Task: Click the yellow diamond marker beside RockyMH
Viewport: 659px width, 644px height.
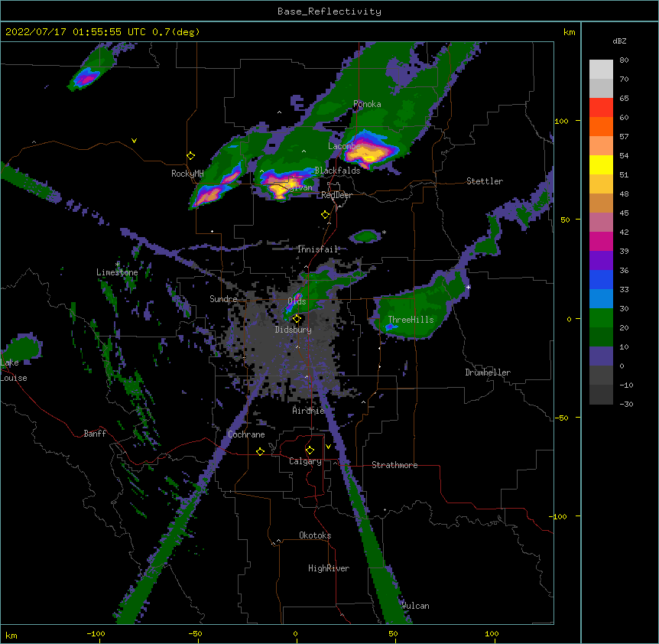Action: pyautogui.click(x=191, y=156)
